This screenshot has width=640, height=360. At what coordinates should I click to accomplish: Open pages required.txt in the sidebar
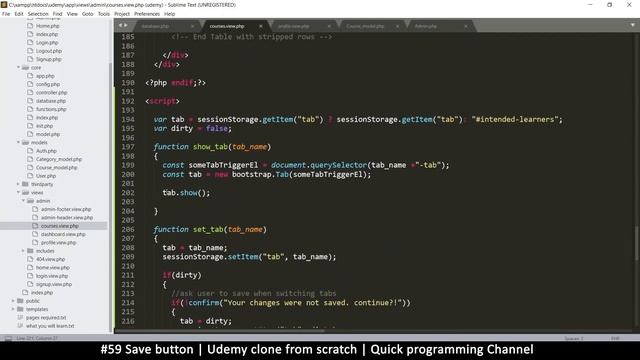(x=46, y=318)
